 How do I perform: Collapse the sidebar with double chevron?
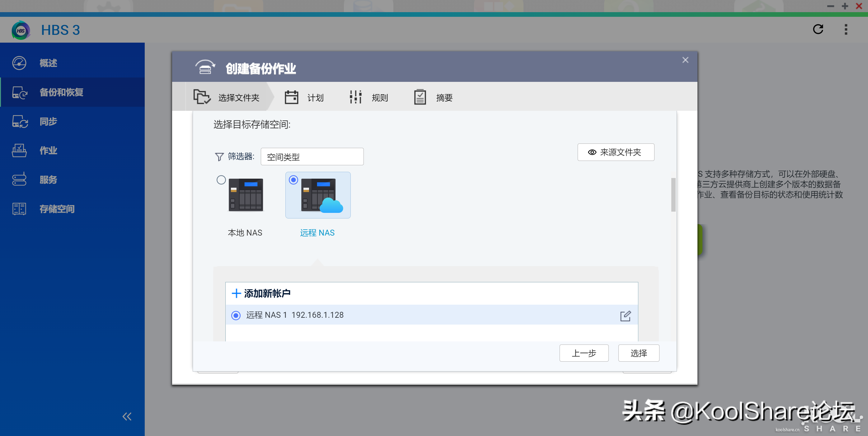[x=127, y=416]
